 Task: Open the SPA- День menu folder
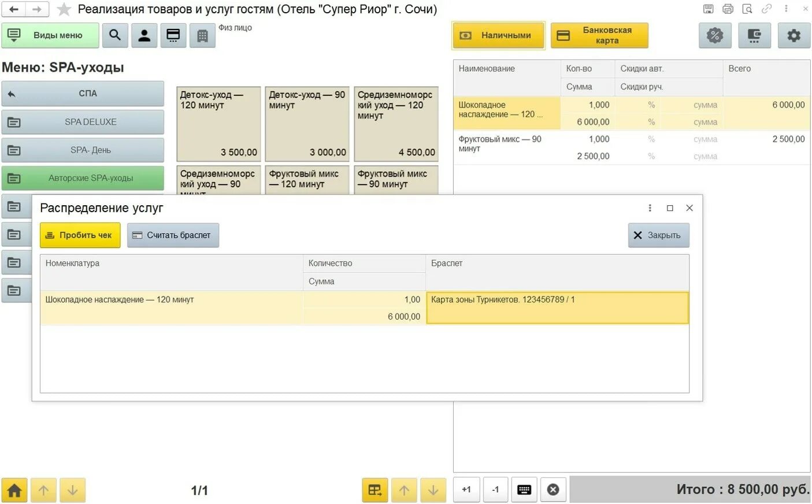tap(83, 150)
